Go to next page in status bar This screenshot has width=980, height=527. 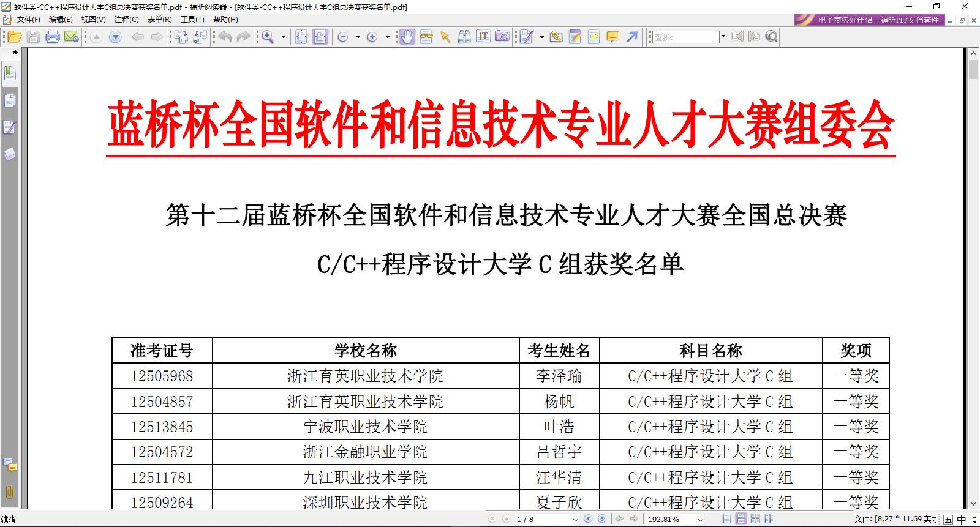coord(588,519)
